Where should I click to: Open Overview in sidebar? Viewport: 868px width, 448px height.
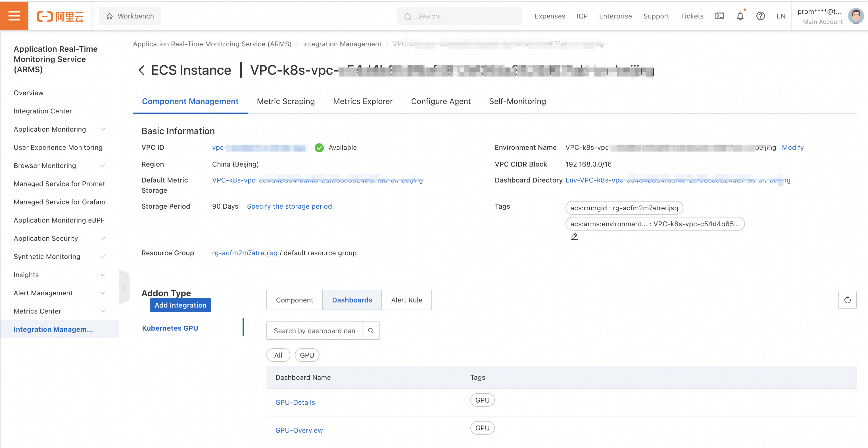29,93
